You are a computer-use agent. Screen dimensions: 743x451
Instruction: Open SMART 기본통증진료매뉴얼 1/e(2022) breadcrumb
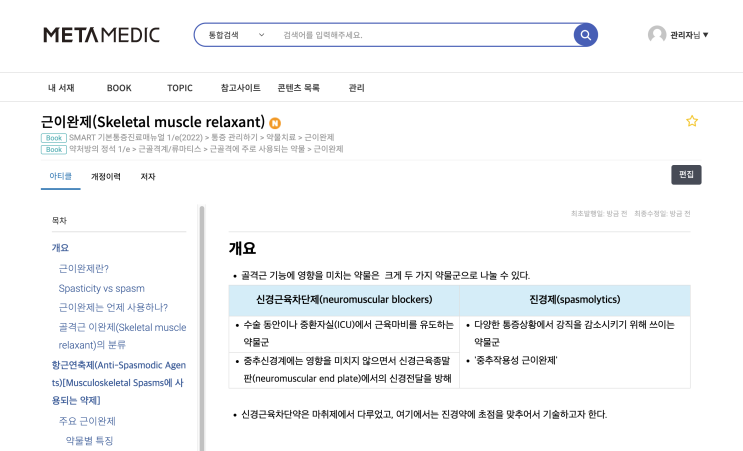click(x=136, y=137)
